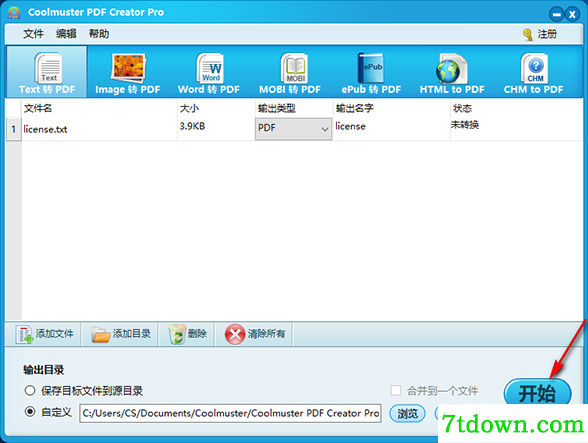Open the ePub to PDF converter

(371, 72)
